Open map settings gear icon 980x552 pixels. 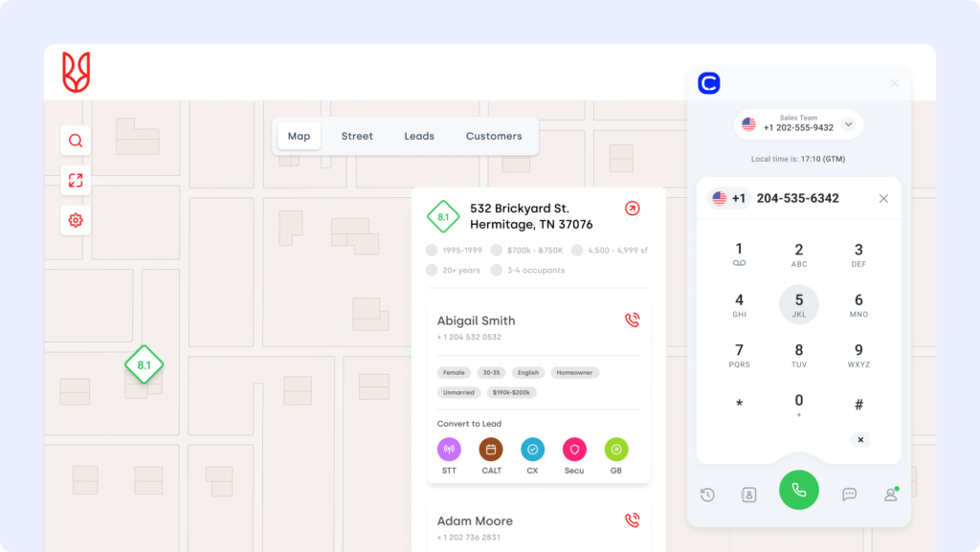pyautogui.click(x=76, y=220)
